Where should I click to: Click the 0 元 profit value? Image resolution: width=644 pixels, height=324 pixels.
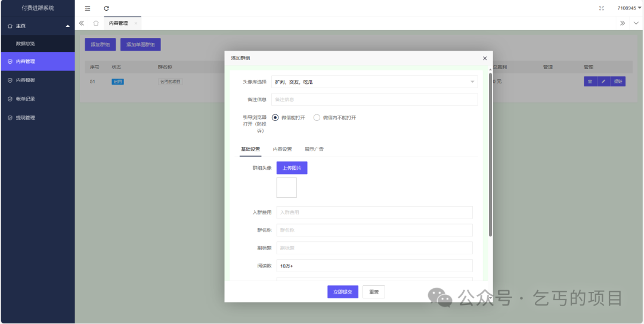pos(497,82)
